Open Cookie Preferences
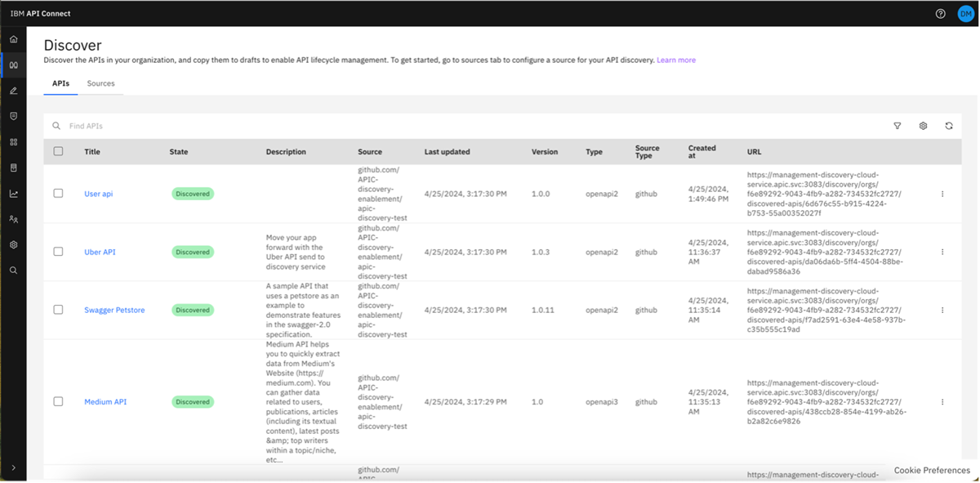This screenshot has width=980, height=483. (932, 471)
